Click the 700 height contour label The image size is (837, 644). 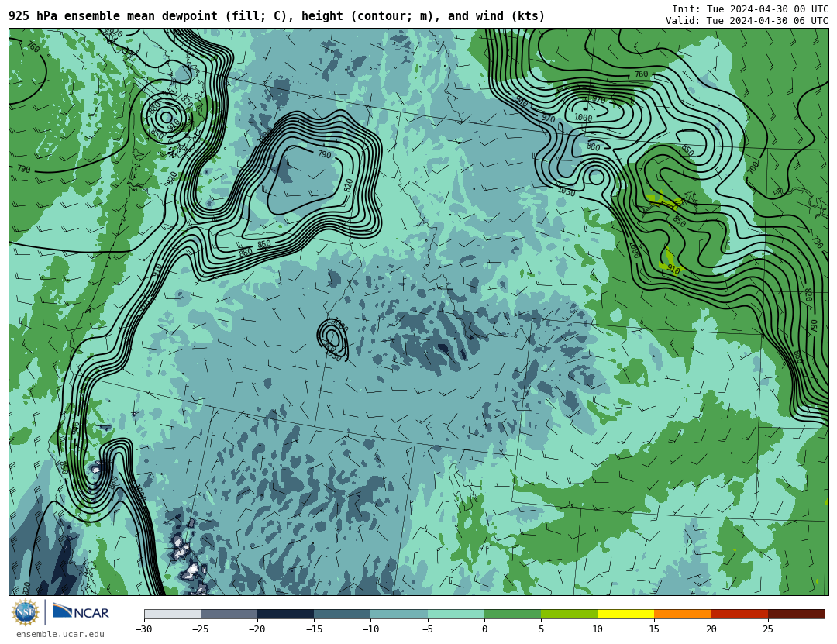point(753,167)
